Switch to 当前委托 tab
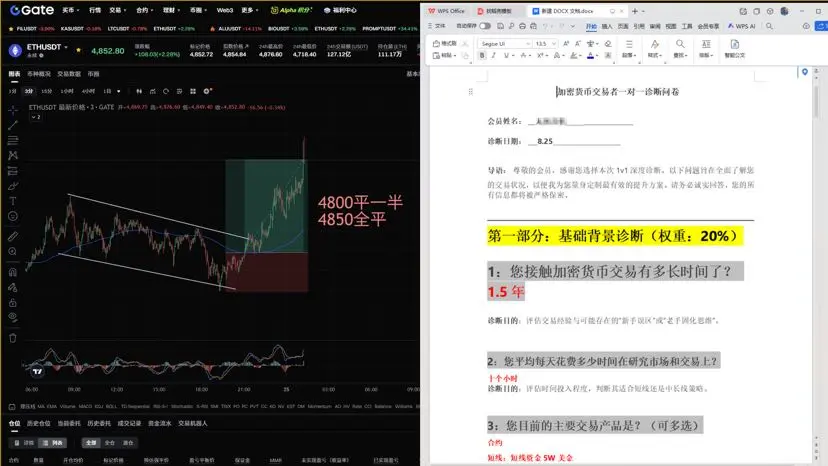The image size is (828, 466). (x=69, y=423)
